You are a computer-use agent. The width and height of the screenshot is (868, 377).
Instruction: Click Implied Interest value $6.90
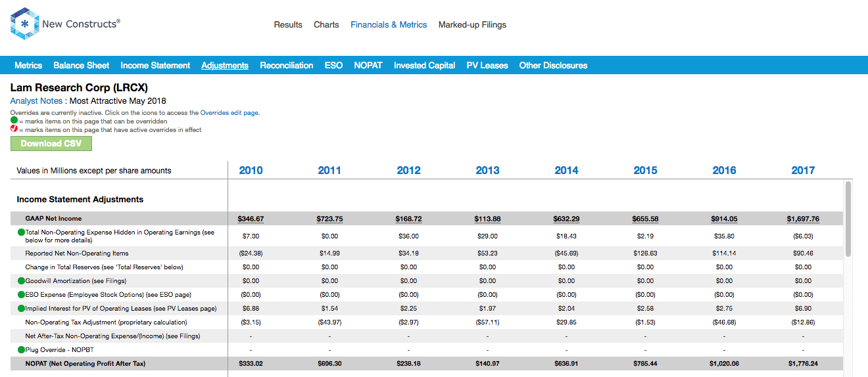click(x=803, y=308)
